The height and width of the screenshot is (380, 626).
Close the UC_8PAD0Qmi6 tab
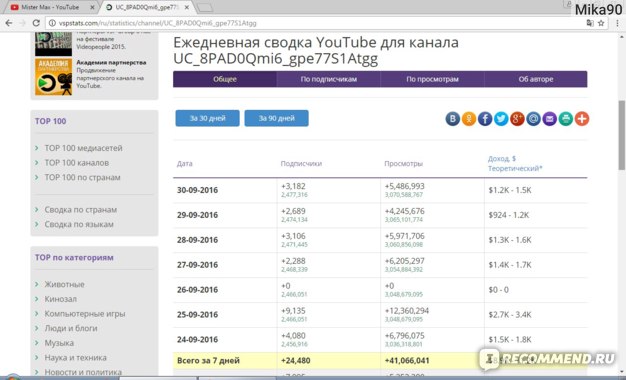[x=186, y=7]
